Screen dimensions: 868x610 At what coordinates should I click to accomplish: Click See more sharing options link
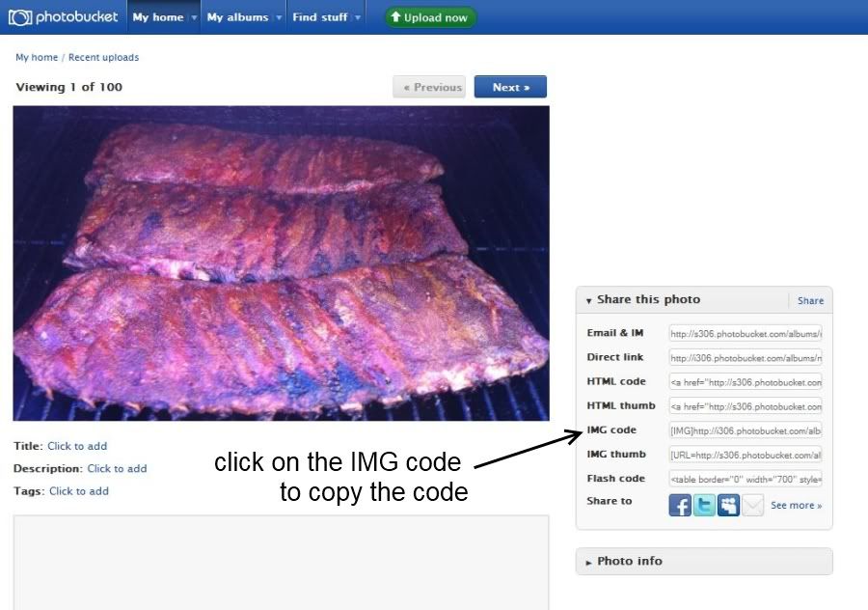tap(796, 506)
